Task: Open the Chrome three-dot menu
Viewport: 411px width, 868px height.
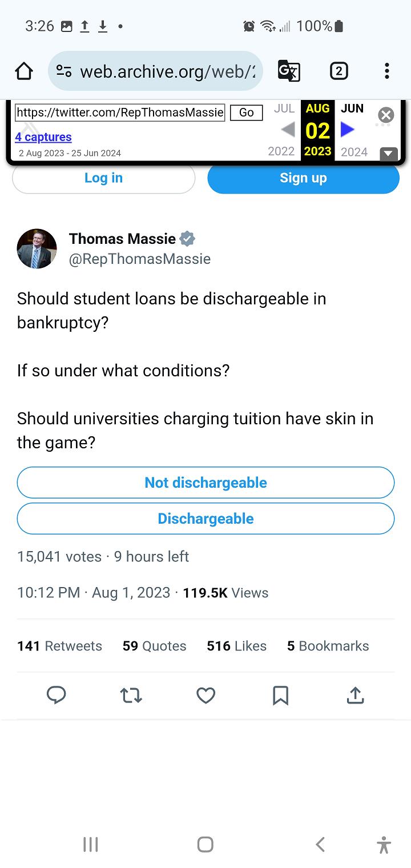Action: pyautogui.click(x=387, y=71)
